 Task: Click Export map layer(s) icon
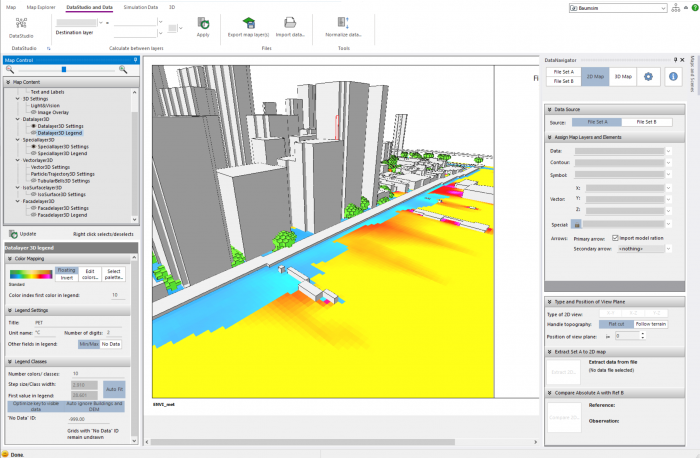248,25
